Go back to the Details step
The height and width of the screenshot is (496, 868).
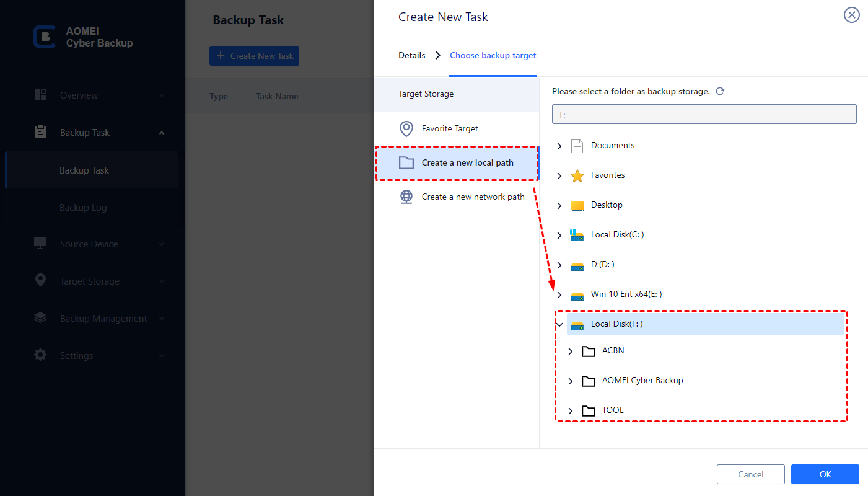411,56
